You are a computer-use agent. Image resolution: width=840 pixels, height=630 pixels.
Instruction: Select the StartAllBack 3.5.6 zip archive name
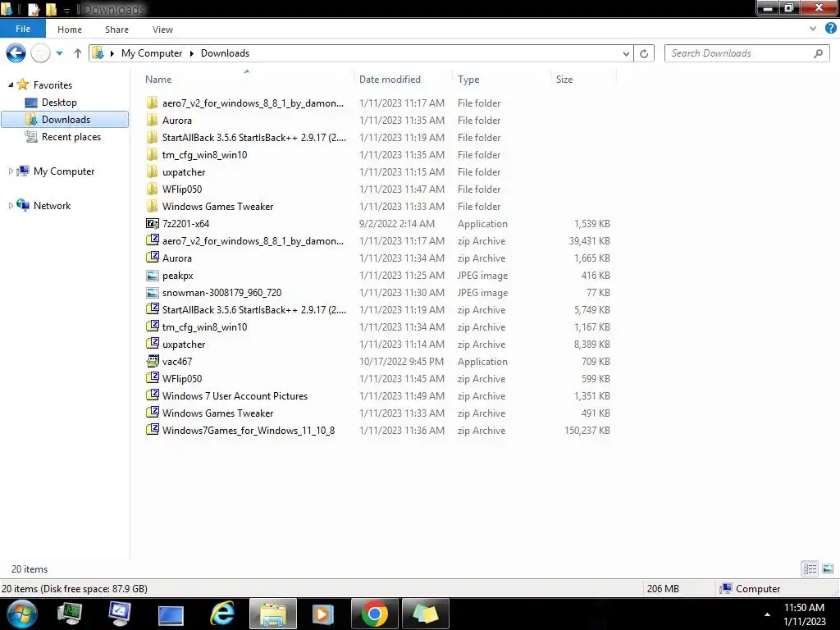click(x=254, y=309)
